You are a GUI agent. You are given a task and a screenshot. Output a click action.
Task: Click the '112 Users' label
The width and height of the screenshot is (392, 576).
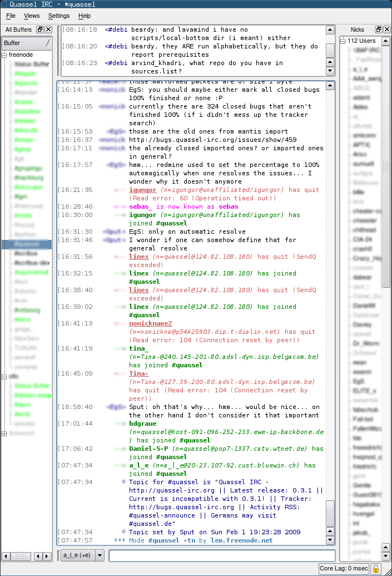coord(361,41)
